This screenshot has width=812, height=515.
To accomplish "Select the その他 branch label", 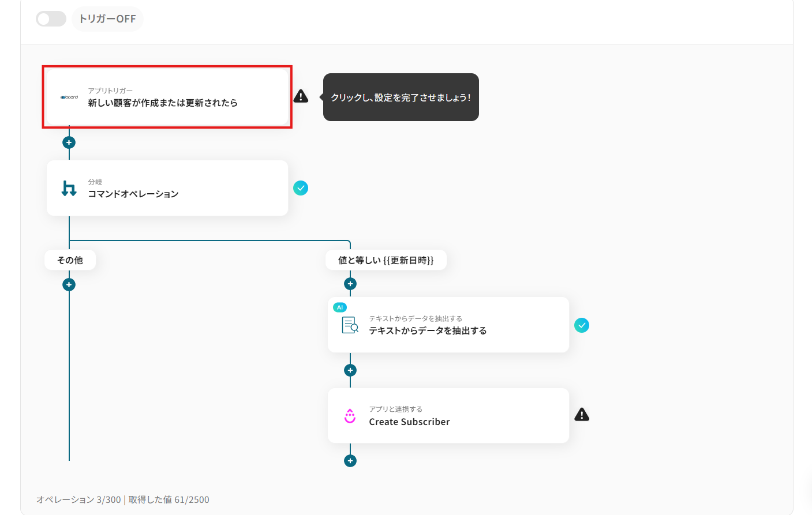I will click(70, 260).
